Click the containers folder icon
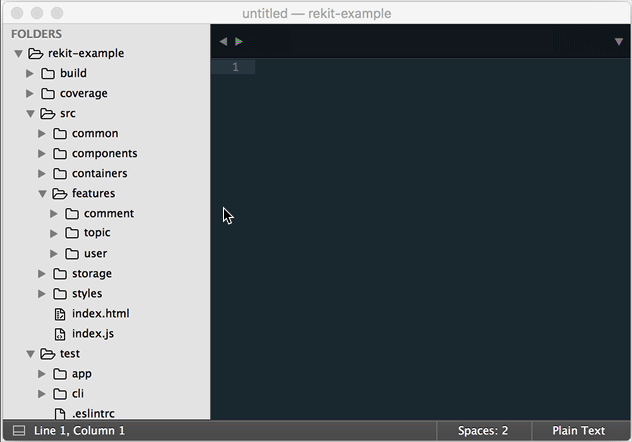Screen dimensions: 632x442 [x=60, y=174]
